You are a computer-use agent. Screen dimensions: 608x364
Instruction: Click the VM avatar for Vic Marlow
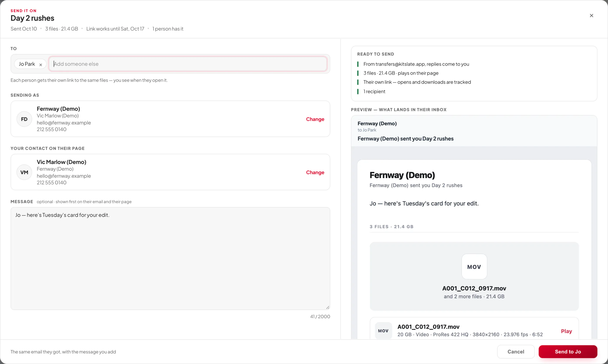coord(24,172)
